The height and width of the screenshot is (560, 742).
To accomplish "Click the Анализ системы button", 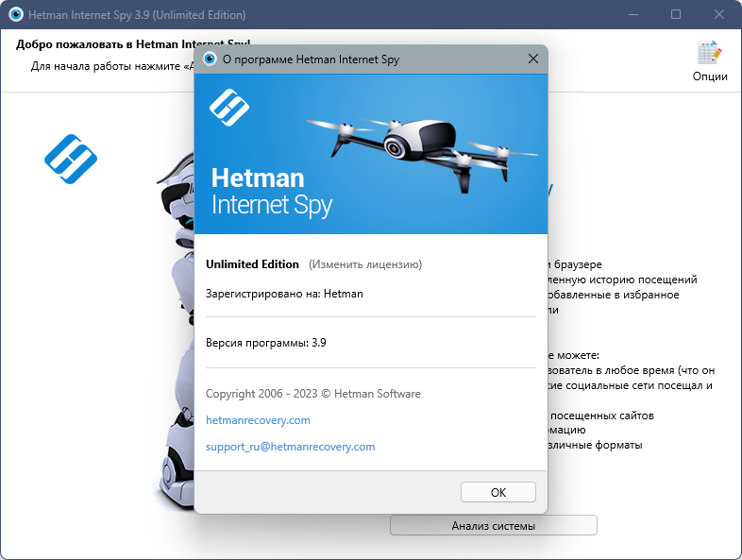I will click(x=493, y=525).
